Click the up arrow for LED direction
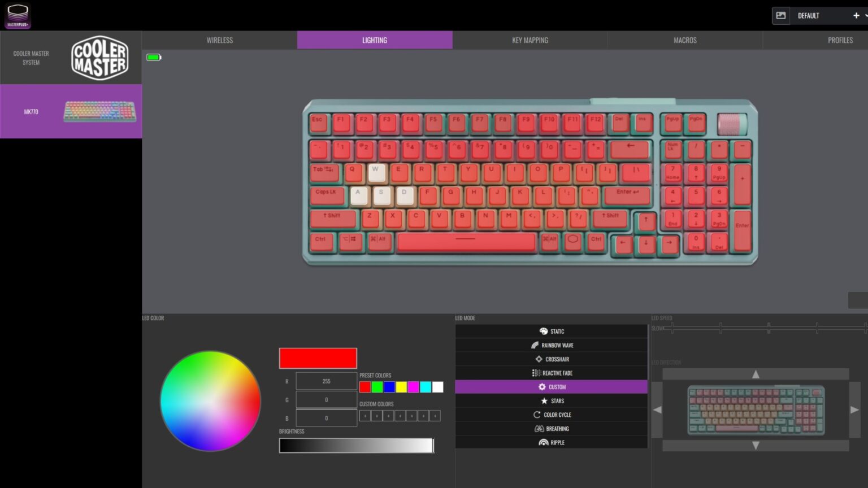868x488 pixels. coord(756,373)
